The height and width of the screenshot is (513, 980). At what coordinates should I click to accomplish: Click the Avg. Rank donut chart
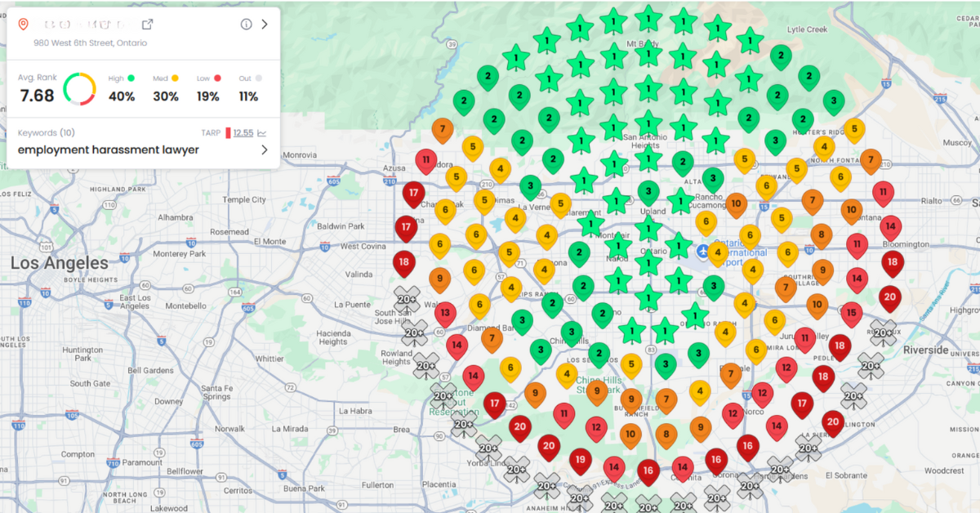[80, 87]
